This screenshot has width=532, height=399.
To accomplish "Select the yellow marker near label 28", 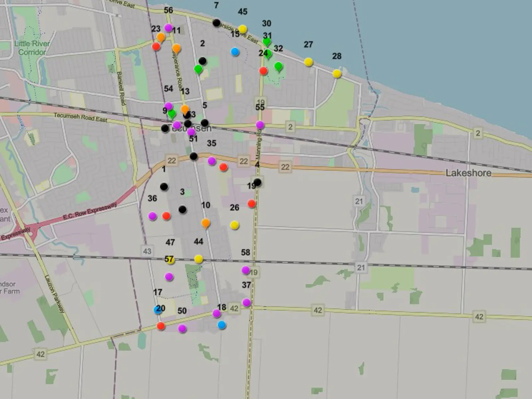I will click(x=336, y=74).
